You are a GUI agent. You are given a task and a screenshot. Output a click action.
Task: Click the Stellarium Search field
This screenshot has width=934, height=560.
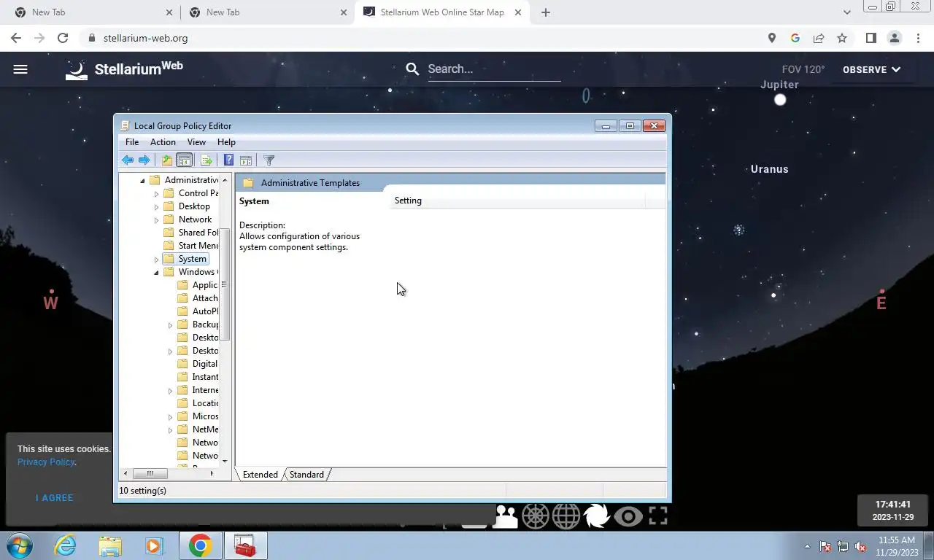(x=493, y=69)
